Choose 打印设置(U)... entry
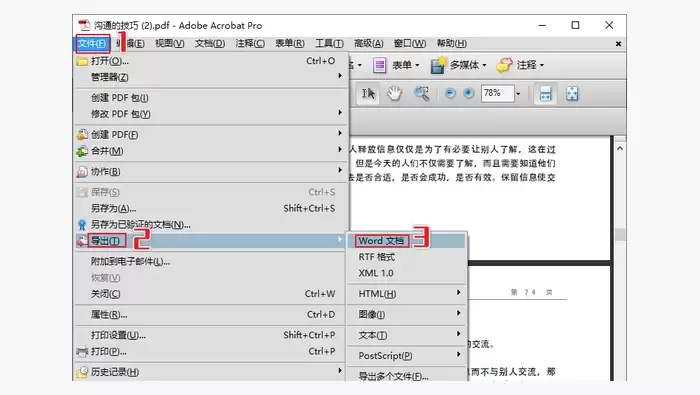The height and width of the screenshot is (395, 700). [211, 335]
